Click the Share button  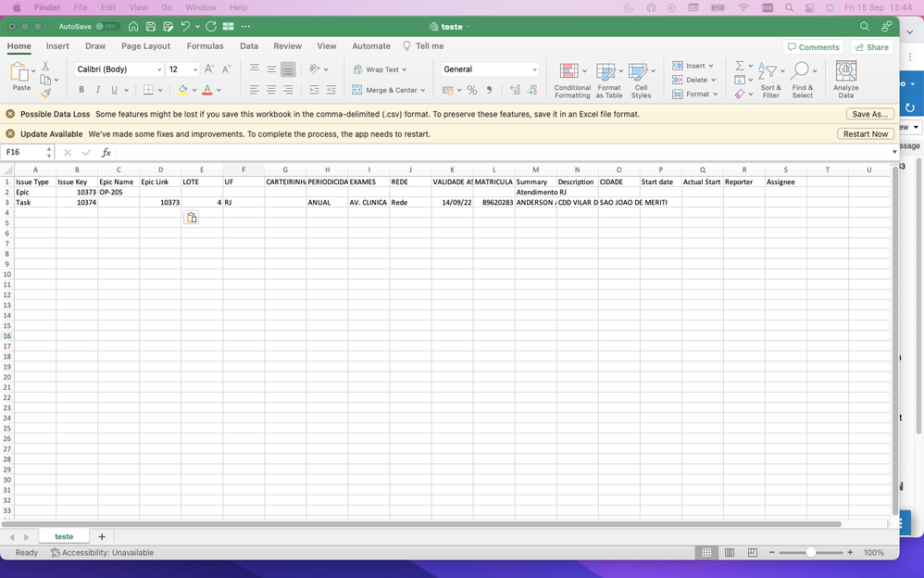coord(871,47)
